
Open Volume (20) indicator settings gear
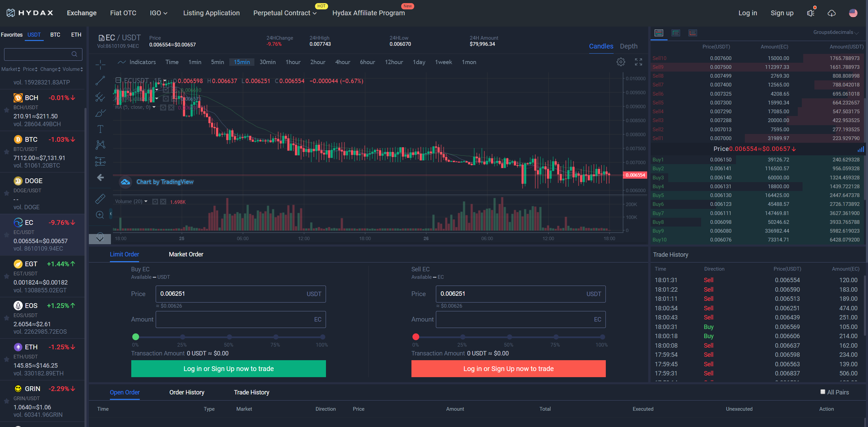[155, 201]
